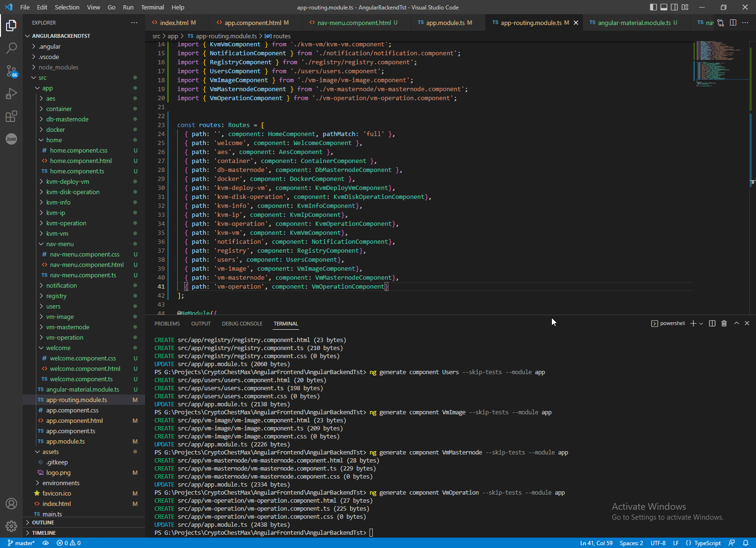Open the Terminal menu
Image resolution: width=756 pixels, height=548 pixels.
coord(152,7)
